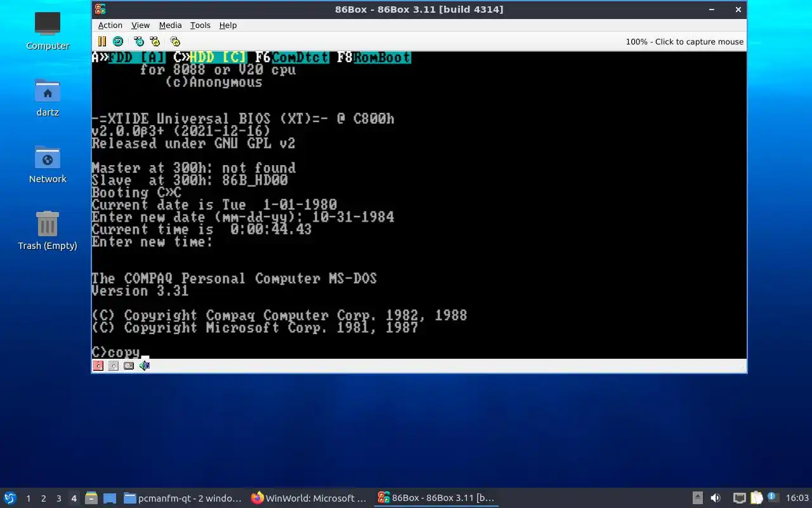Open the Help menu
This screenshot has height=508, width=812.
[x=228, y=25]
